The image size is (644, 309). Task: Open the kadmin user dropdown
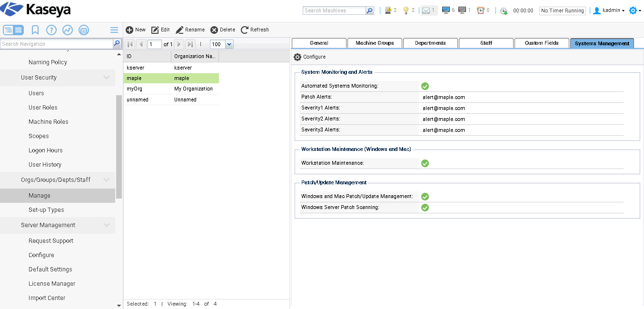pyautogui.click(x=610, y=10)
